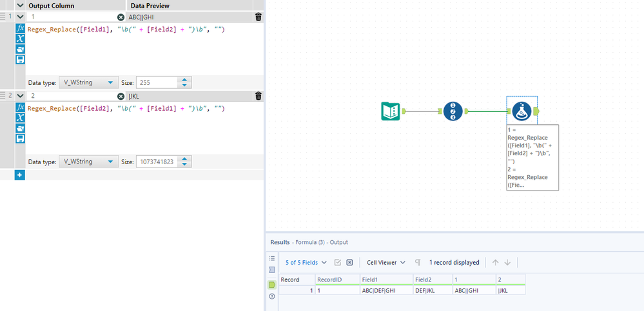Open Results panel help icon
This screenshot has height=311, width=644.
coord(271,296)
